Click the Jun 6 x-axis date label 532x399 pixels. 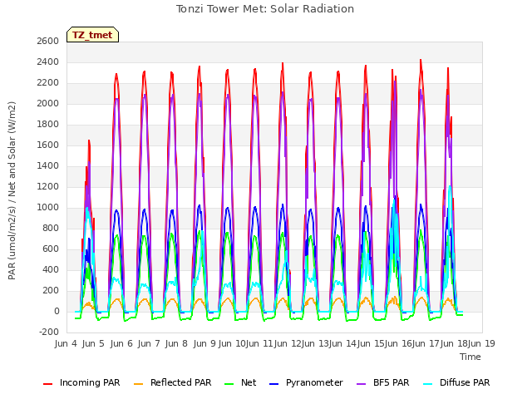121,343
